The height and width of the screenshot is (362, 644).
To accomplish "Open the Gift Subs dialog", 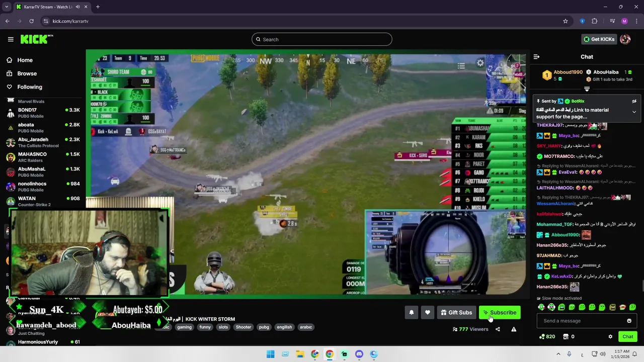I will pos(456,313).
